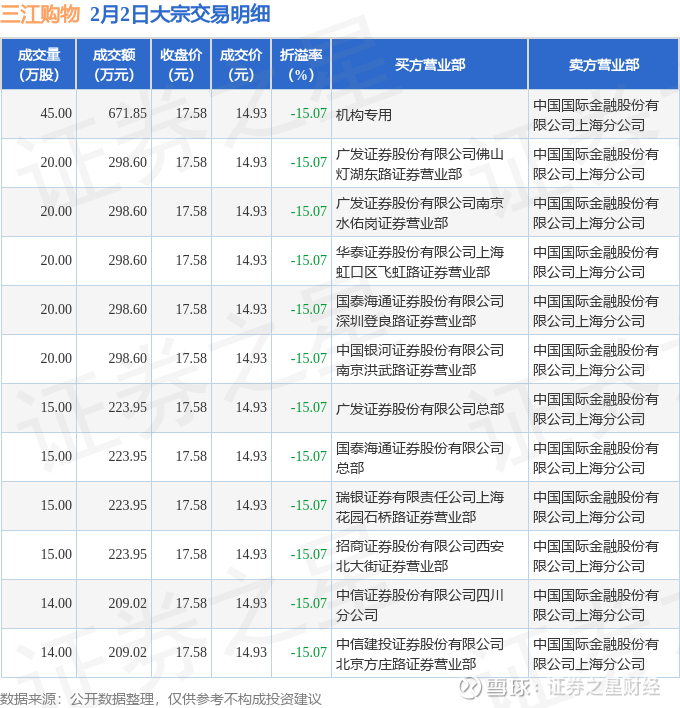Click the 三江购物 stock name in the title
Screen dimensions: 680x708
click(x=40, y=14)
